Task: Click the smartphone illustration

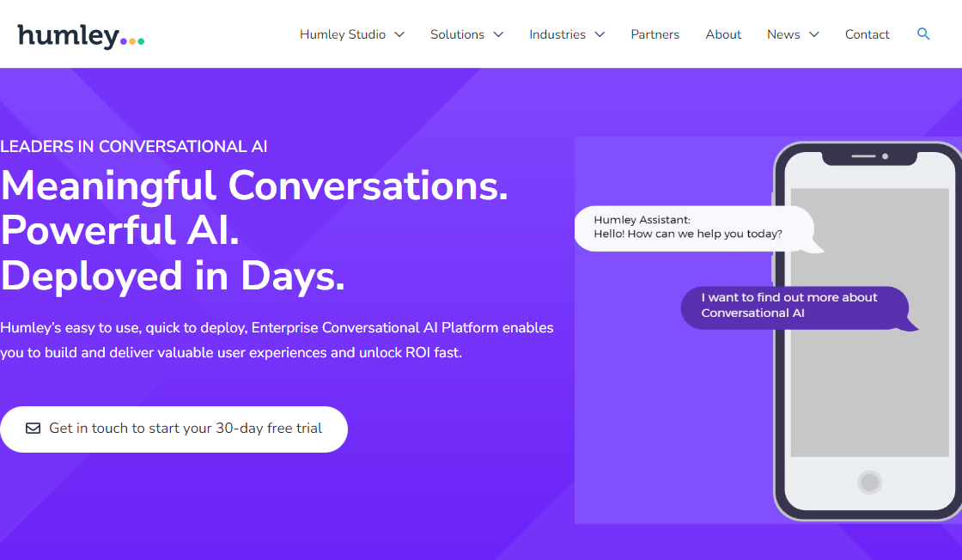Action: point(868,331)
